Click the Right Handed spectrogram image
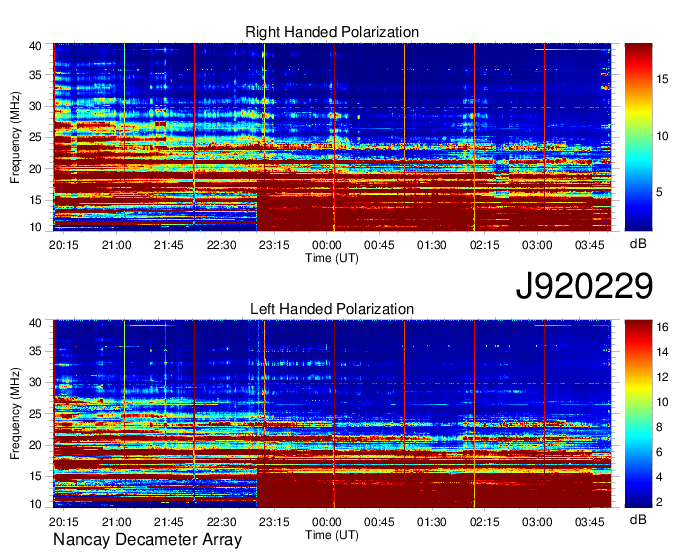The image size is (680, 552). (332, 137)
